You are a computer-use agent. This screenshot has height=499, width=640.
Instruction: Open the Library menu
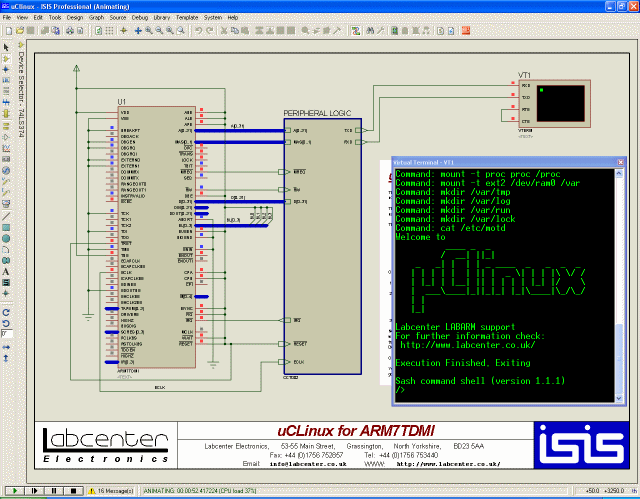[162, 17]
